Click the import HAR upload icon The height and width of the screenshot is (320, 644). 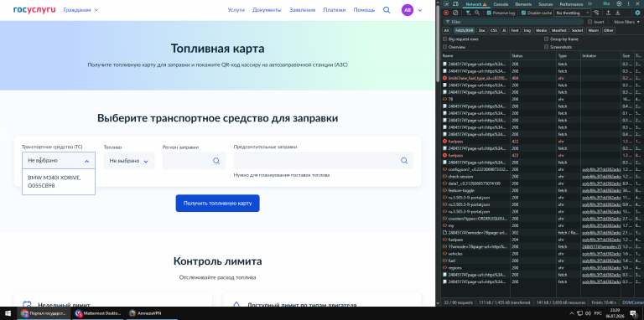point(608,13)
